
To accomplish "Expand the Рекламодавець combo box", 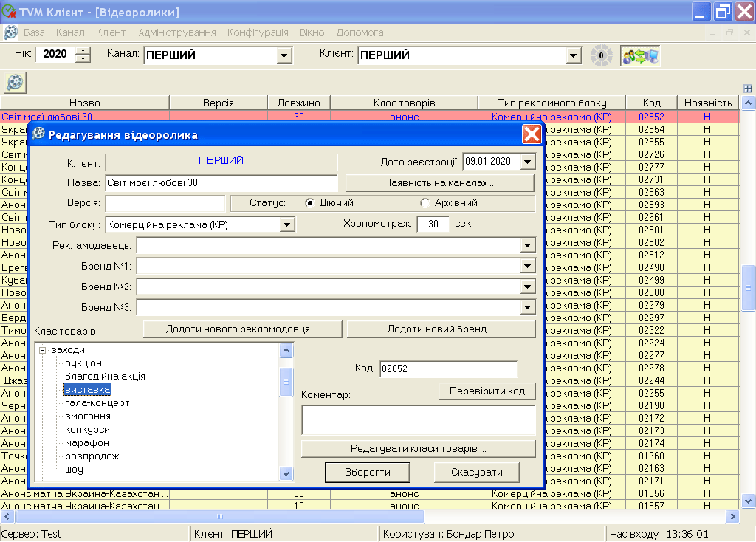I will [x=527, y=245].
